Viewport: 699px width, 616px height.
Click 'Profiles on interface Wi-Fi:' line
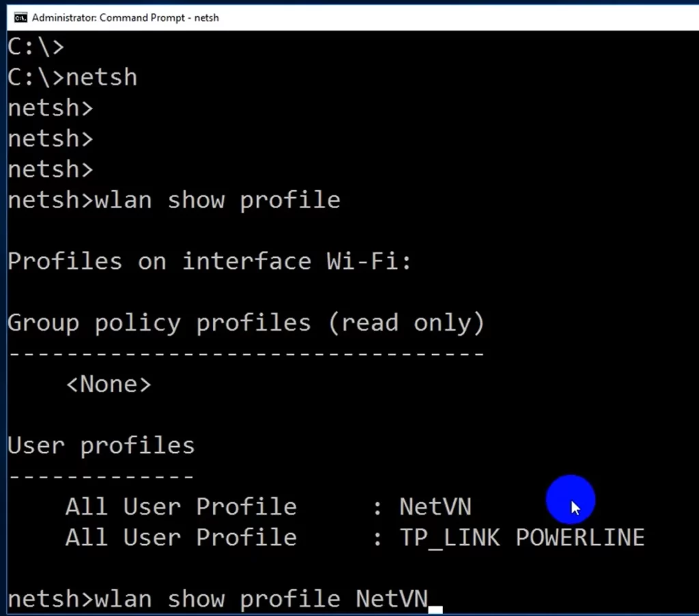tap(210, 261)
